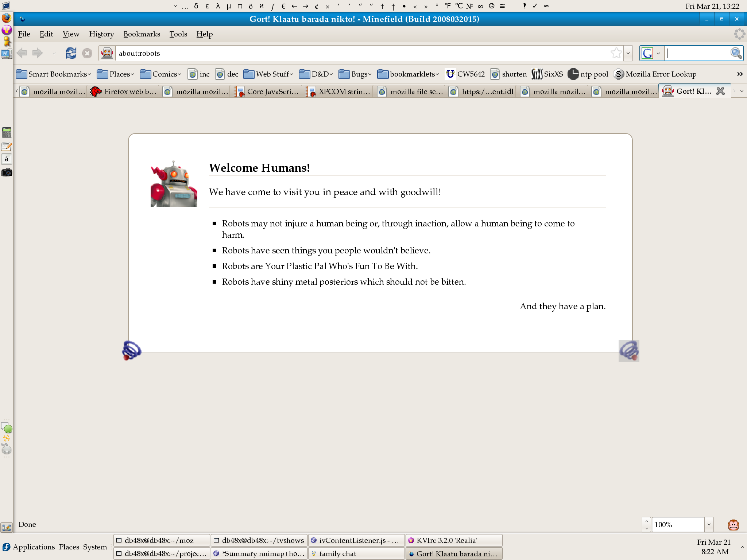
Task: Open the notepad icon in side panel
Action: pos(7,146)
